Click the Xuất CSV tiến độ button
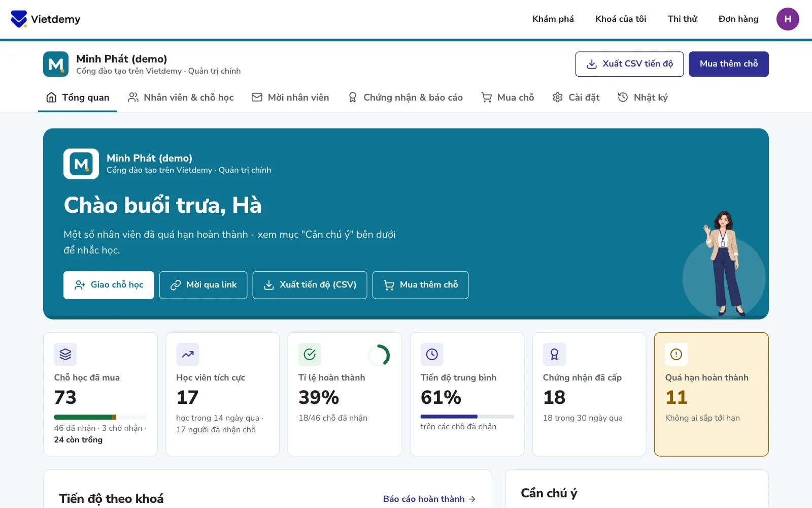 (629, 64)
